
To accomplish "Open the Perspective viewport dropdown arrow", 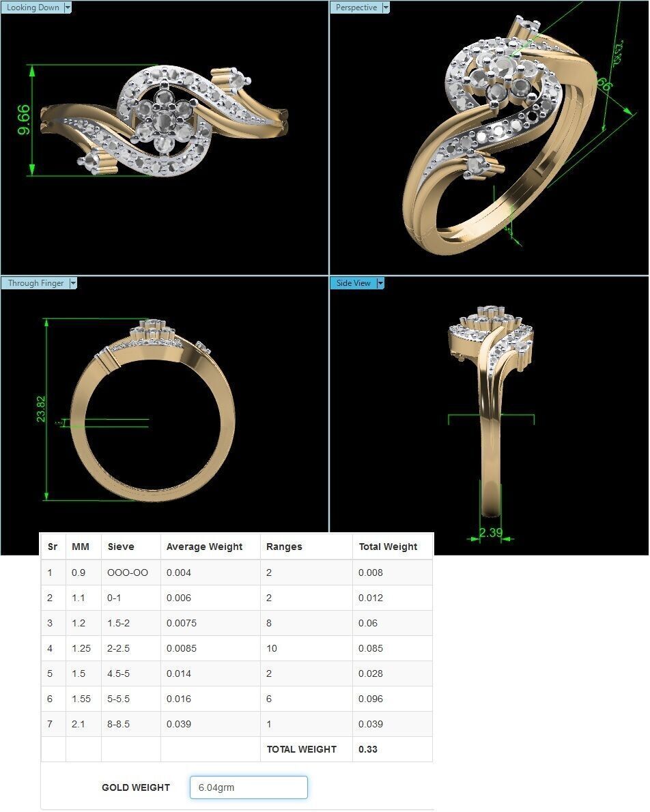I will point(386,8).
